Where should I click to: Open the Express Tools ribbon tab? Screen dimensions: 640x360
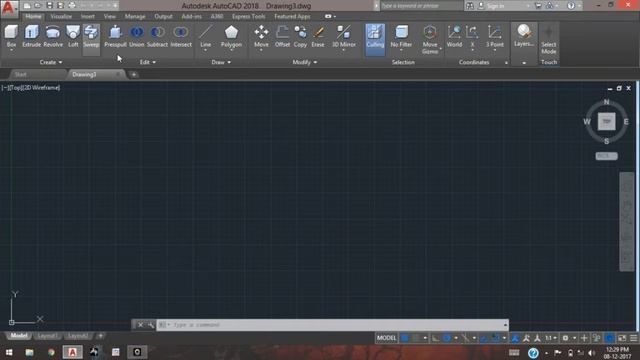[249, 16]
